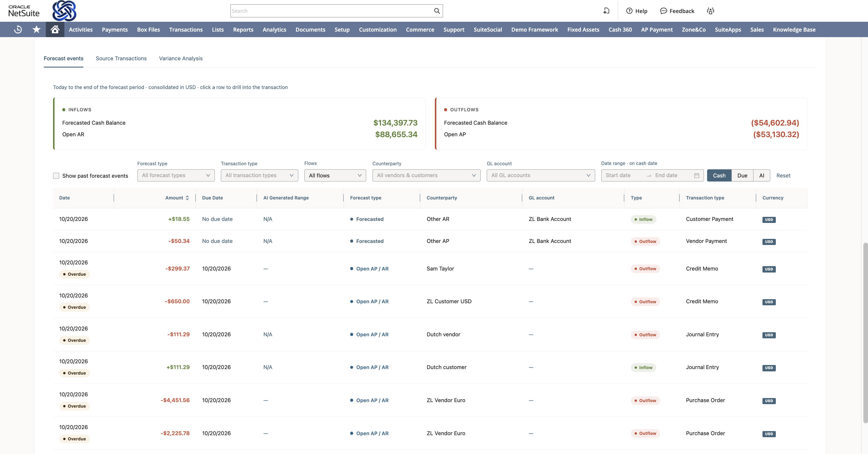Click the global Search field

pyautogui.click(x=336, y=11)
